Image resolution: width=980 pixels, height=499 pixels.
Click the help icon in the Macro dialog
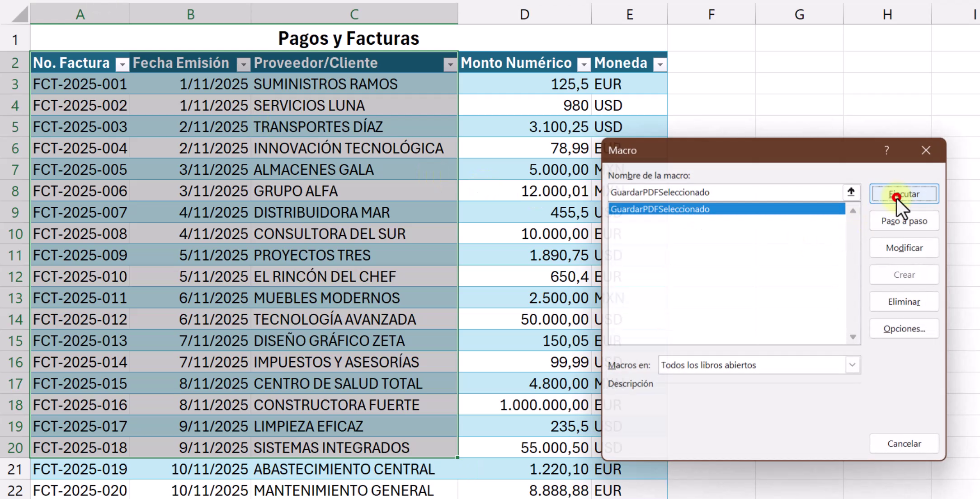[886, 150]
